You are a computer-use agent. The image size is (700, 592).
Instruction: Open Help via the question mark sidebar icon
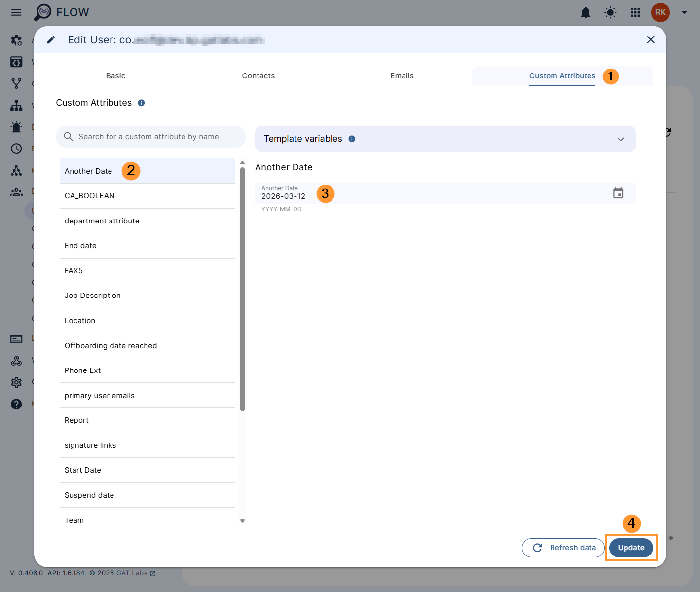16,404
